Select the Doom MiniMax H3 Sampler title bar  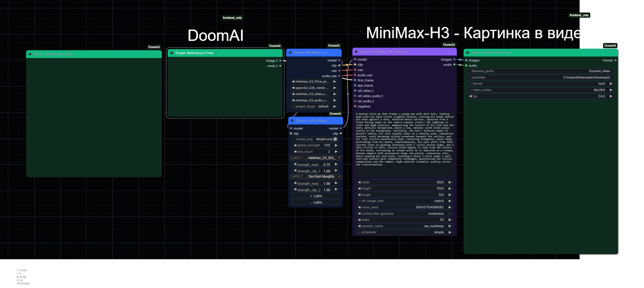click(404, 52)
